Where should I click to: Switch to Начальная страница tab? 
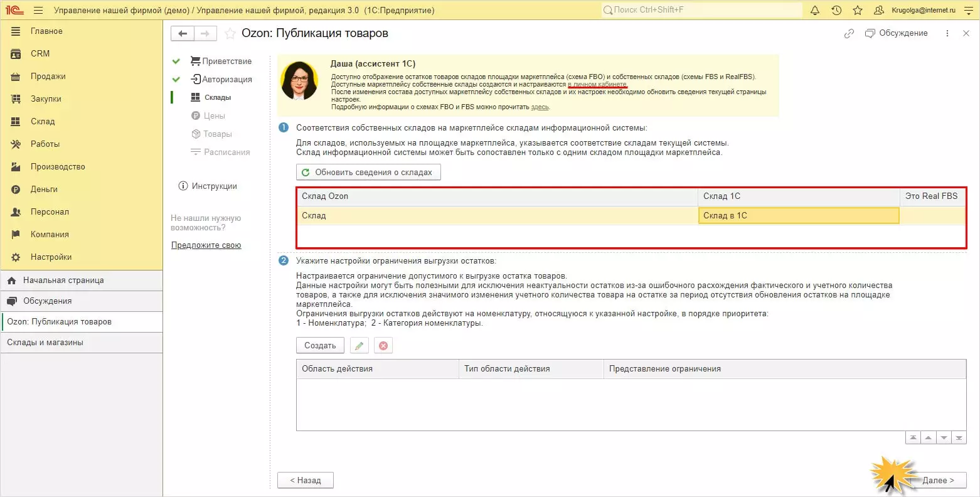pyautogui.click(x=82, y=281)
